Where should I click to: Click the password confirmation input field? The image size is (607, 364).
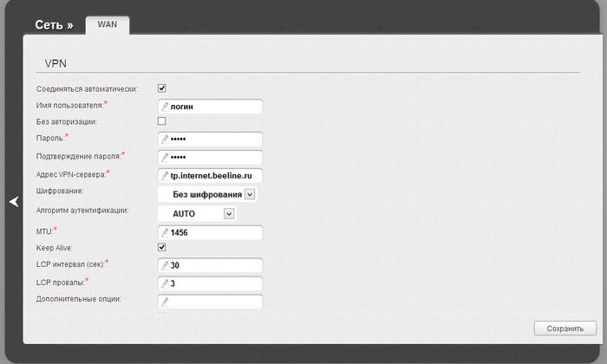(217, 157)
